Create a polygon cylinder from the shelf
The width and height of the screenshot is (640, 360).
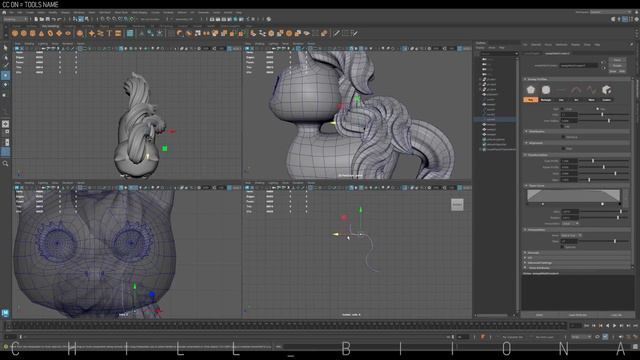click(33, 33)
